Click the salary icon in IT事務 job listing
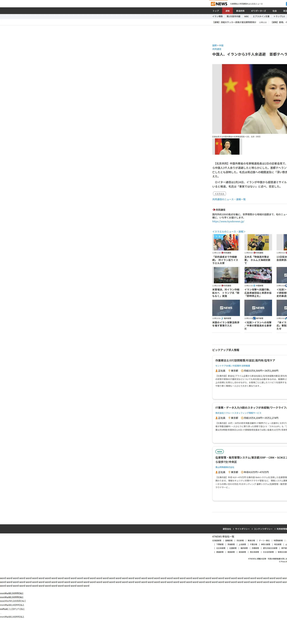 [x=242, y=418]
